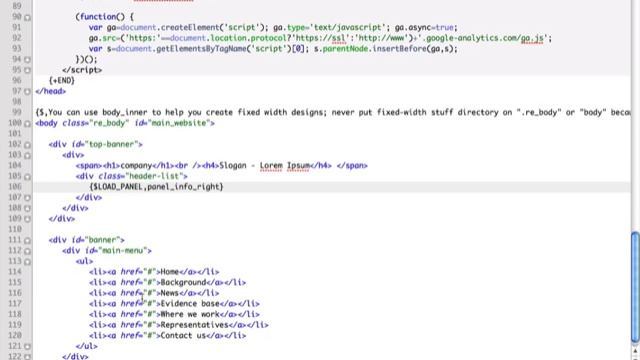The image size is (640, 360).
Task: Collapse the fold marker at line 90
Action: [x=27, y=18]
